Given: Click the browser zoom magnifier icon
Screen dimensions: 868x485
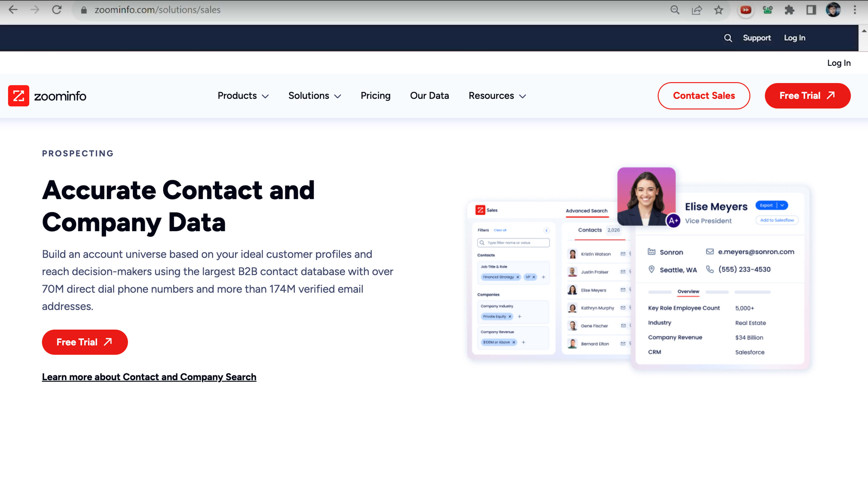Looking at the screenshot, I should point(675,10).
